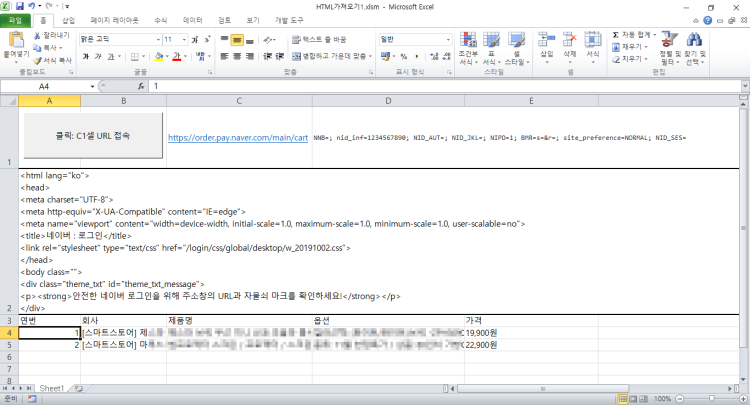The height and width of the screenshot is (405, 750).
Task: Select the Sheet1 tab
Action: [x=51, y=388]
